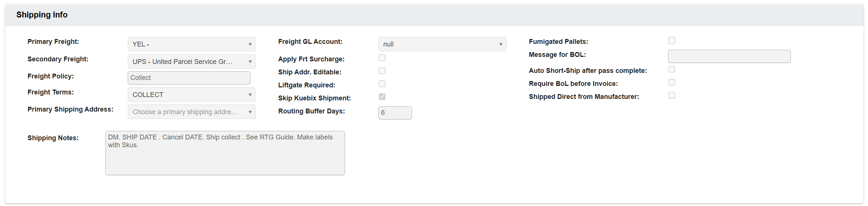Enable Apply Frt Surcharge checkbox
Viewport: 868px width, 206px height.
tap(382, 58)
